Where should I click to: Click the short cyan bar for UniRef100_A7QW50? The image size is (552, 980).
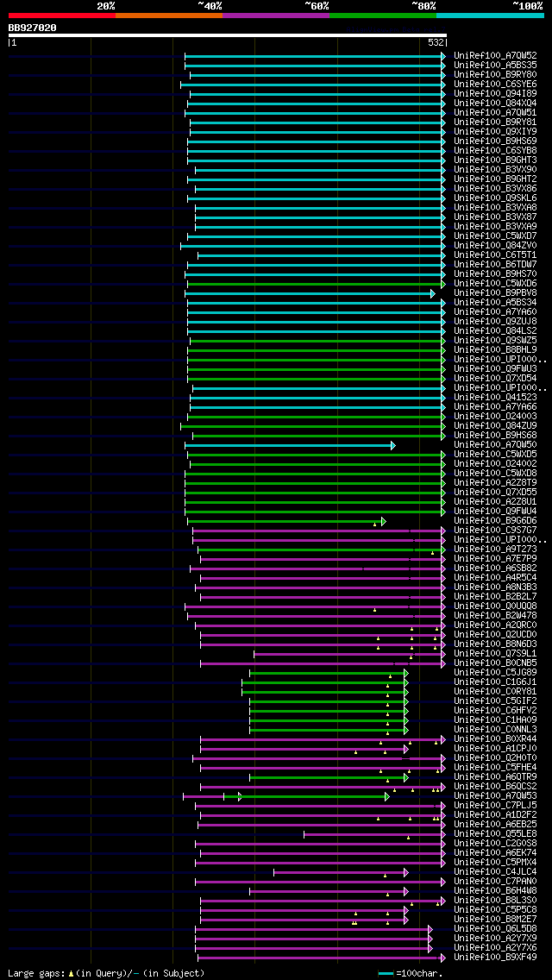290,446
